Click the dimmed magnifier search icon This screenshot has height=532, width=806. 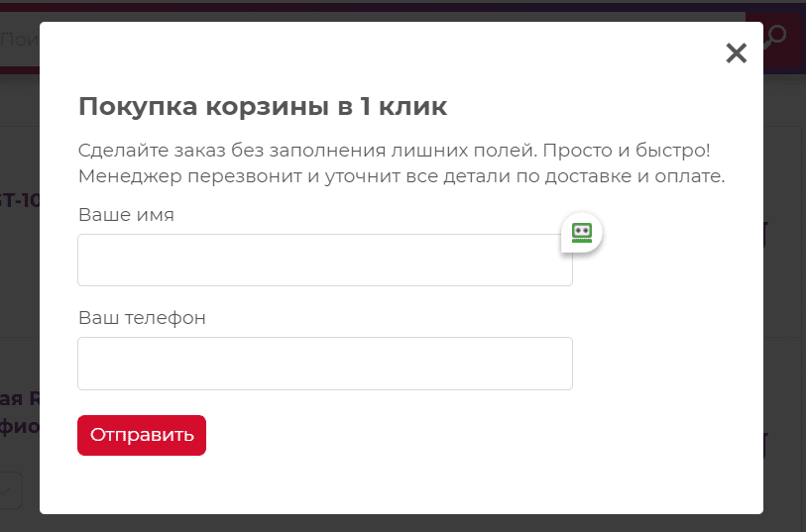pos(775,37)
